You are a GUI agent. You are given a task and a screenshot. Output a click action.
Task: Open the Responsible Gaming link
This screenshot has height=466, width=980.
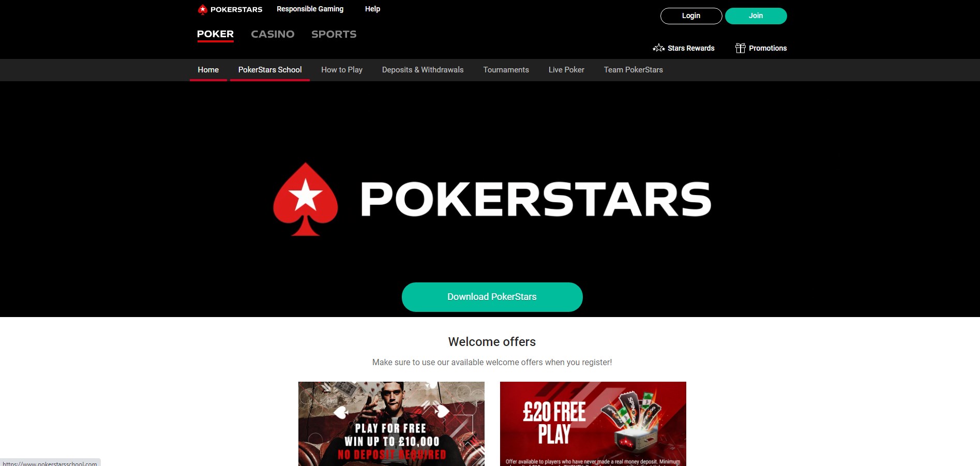point(310,9)
